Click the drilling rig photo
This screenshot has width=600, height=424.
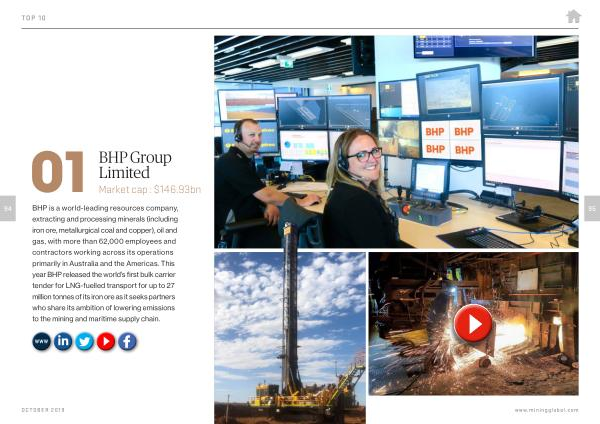[288, 323]
